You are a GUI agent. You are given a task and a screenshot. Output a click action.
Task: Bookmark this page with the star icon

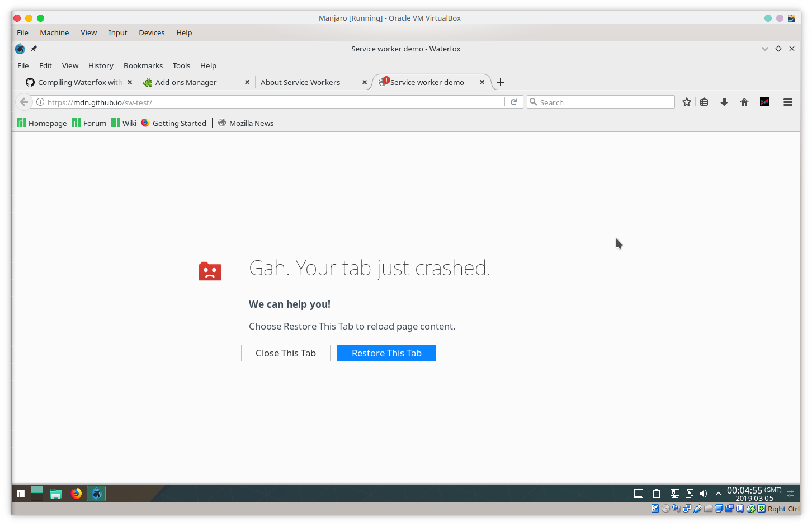tap(687, 102)
